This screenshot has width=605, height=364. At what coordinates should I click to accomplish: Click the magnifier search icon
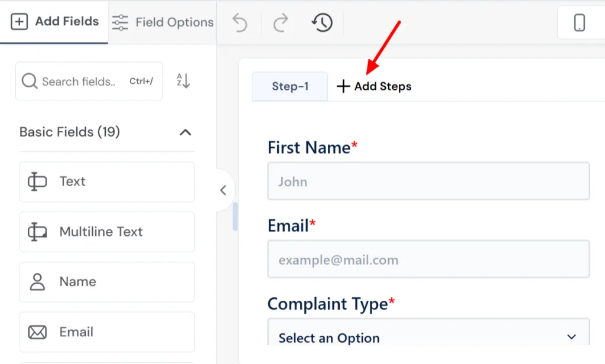tap(30, 81)
